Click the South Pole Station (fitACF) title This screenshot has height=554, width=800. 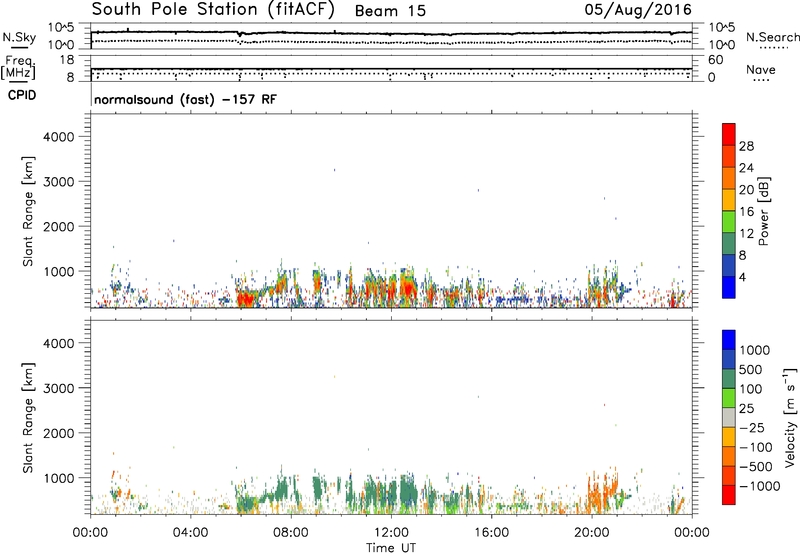point(213,10)
